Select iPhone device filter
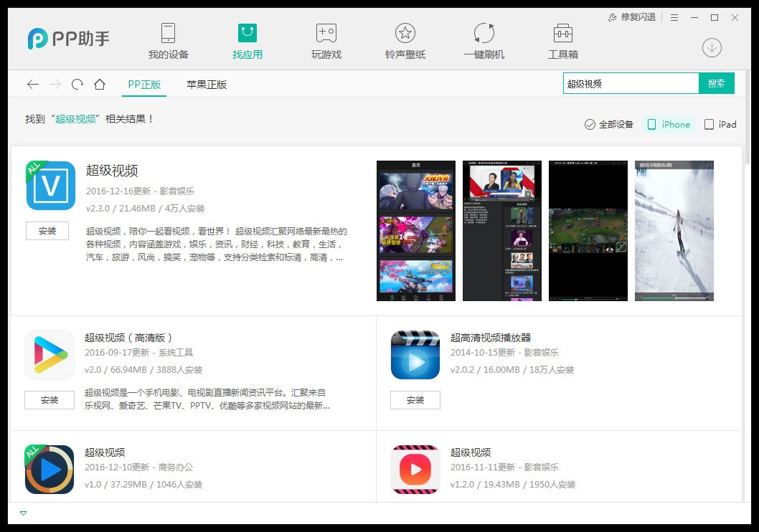Screen dimensions: 759x532 [669, 124]
